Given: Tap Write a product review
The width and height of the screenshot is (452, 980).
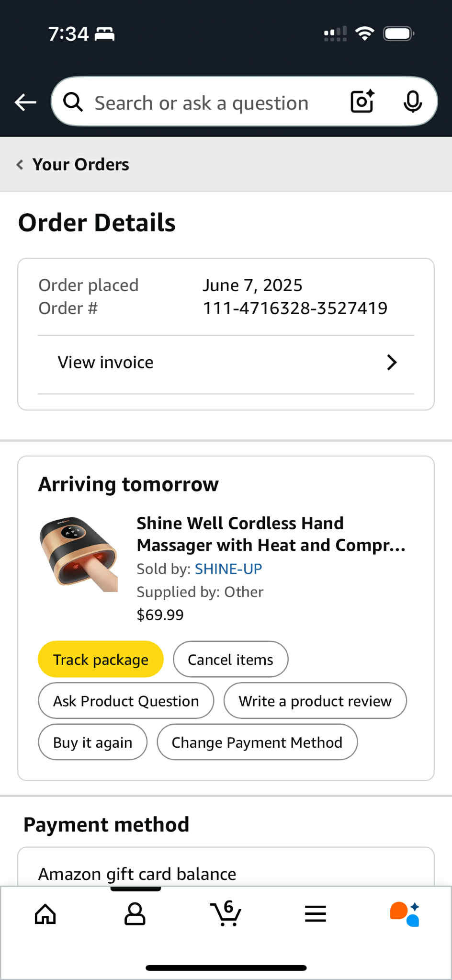Looking at the screenshot, I should click(315, 701).
